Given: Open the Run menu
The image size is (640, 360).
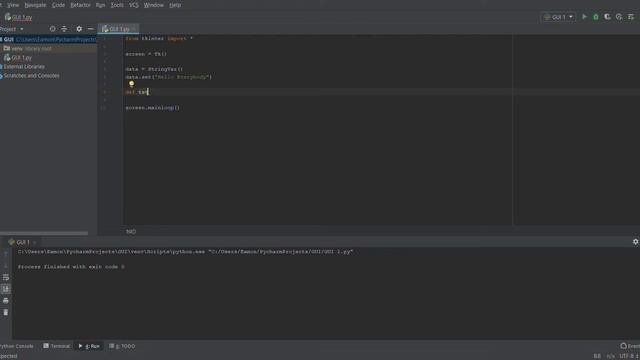Looking at the screenshot, I should (x=100, y=5).
